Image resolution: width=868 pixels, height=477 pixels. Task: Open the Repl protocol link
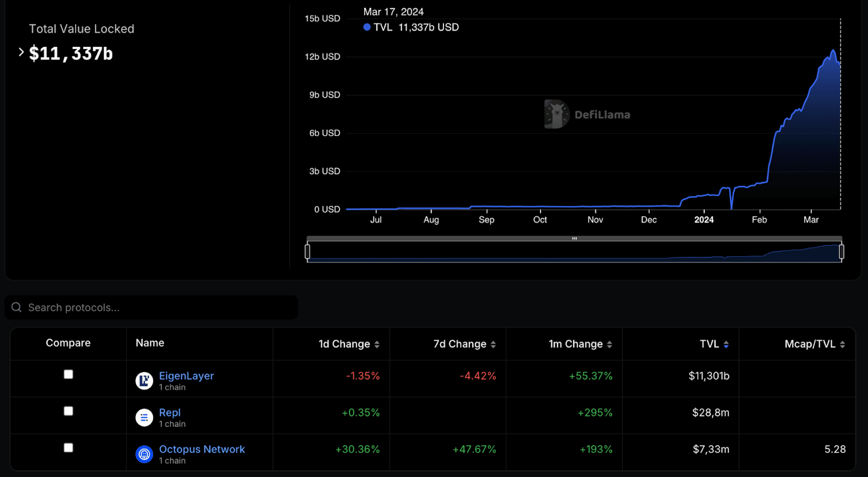170,412
